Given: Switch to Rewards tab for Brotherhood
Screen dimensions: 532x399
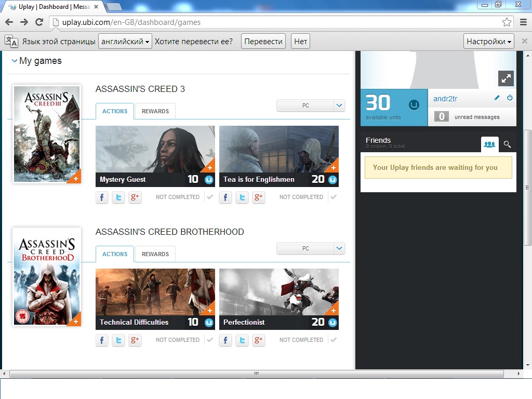Looking at the screenshot, I should pos(155,254).
